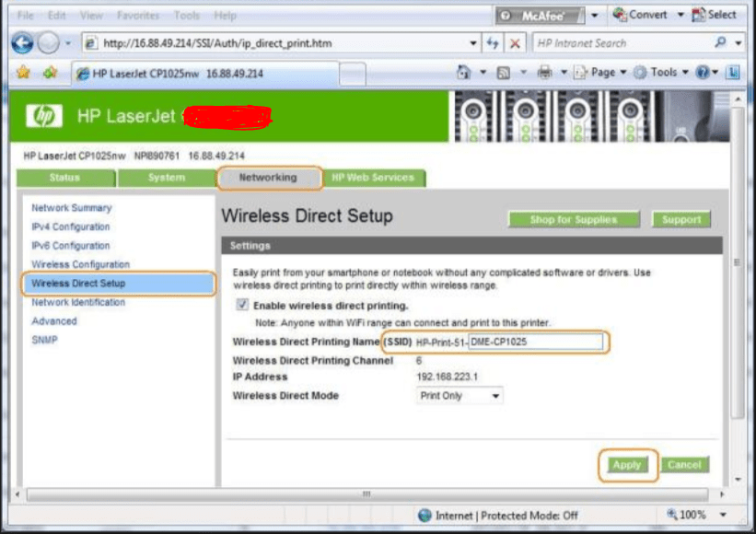Click the zoom magnifier icon in the status bar
This screenshot has height=534, width=756.
click(x=672, y=515)
